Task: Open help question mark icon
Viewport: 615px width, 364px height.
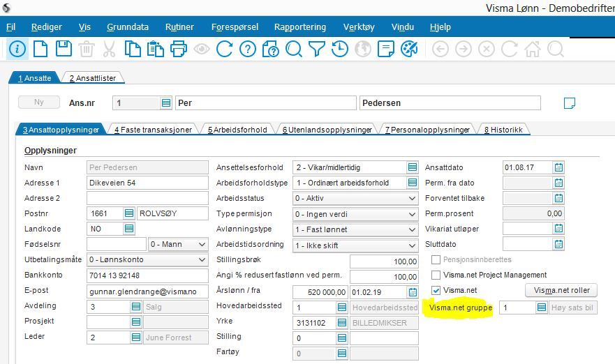Action: (248, 50)
